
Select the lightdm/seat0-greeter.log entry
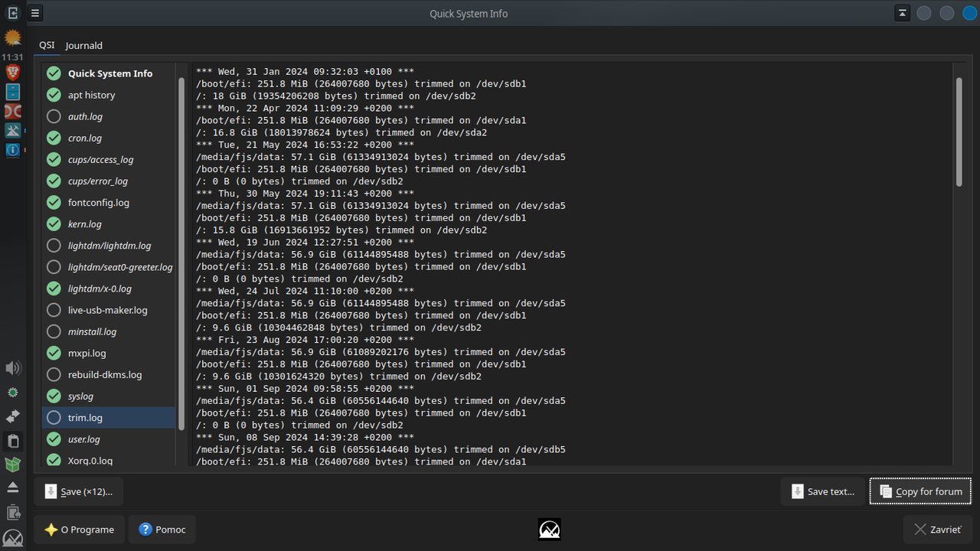pos(120,267)
